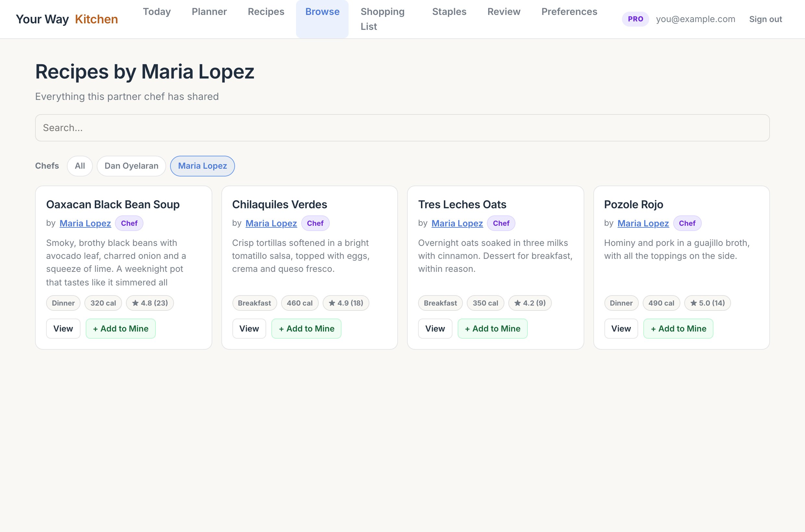Open Chilaquiles Verdes title
The width and height of the screenshot is (805, 532).
pyautogui.click(x=279, y=205)
